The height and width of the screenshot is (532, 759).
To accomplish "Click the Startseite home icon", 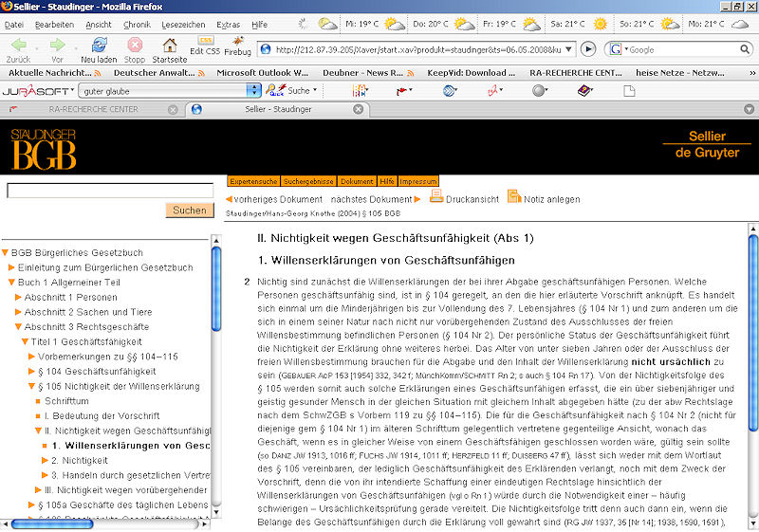I will pyautogui.click(x=169, y=45).
